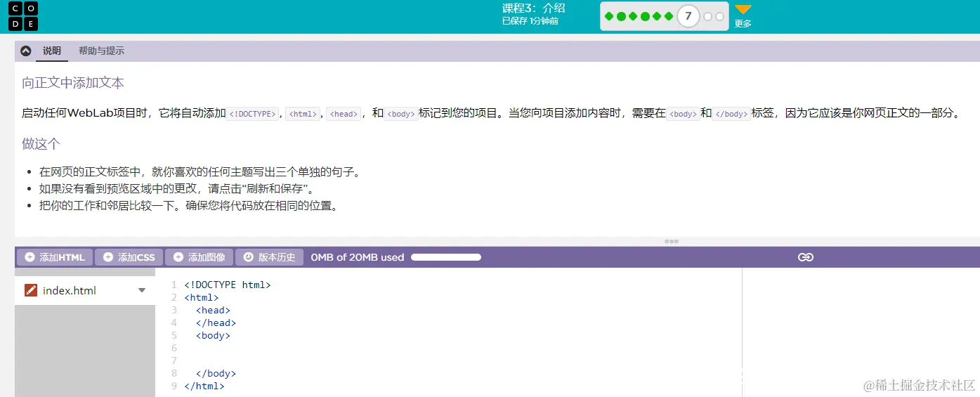This screenshot has height=397, width=980.
Task: Click the 0MB of 20MB storage usage bar
Action: 445,257
